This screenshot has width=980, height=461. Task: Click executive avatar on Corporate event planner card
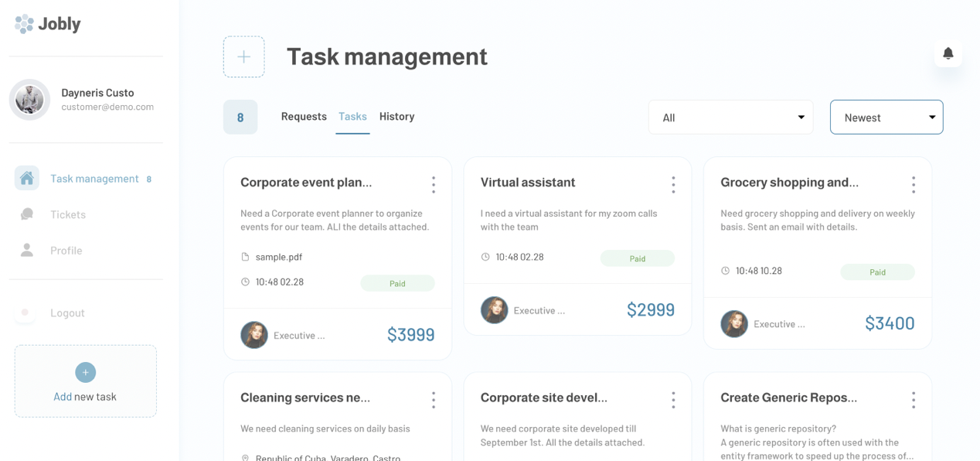[254, 335]
